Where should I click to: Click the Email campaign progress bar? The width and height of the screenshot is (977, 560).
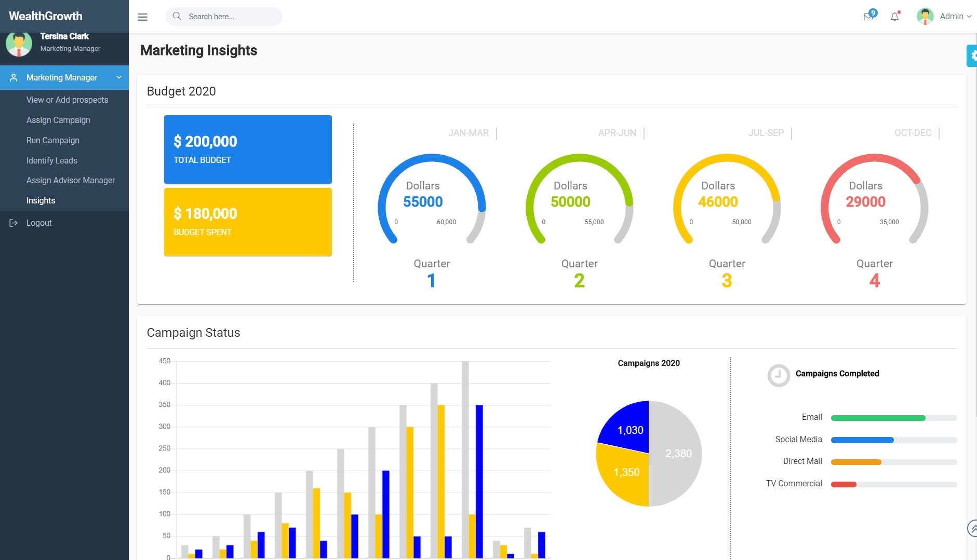tap(893, 418)
